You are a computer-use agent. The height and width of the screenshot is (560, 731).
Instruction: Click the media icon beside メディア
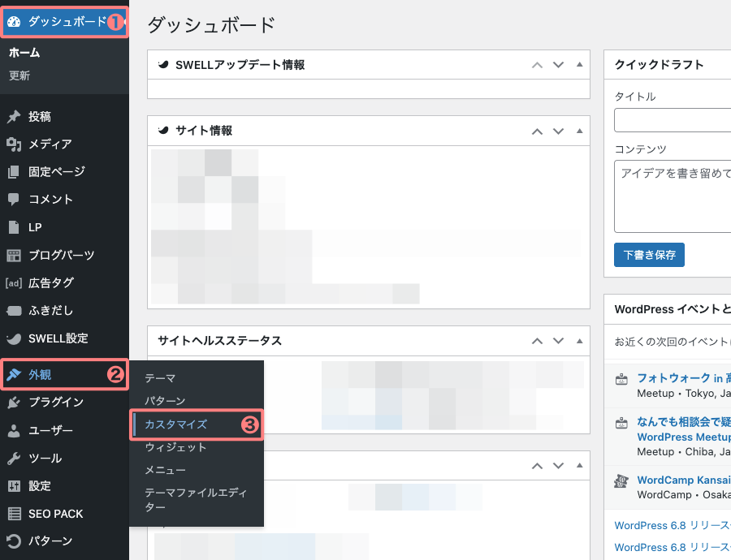click(14, 144)
